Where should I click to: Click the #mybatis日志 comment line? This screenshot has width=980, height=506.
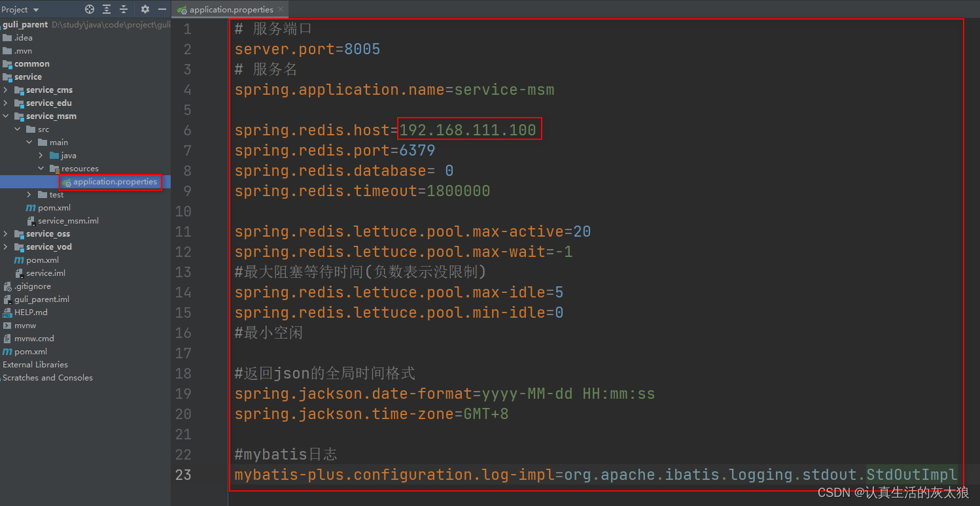click(286, 454)
